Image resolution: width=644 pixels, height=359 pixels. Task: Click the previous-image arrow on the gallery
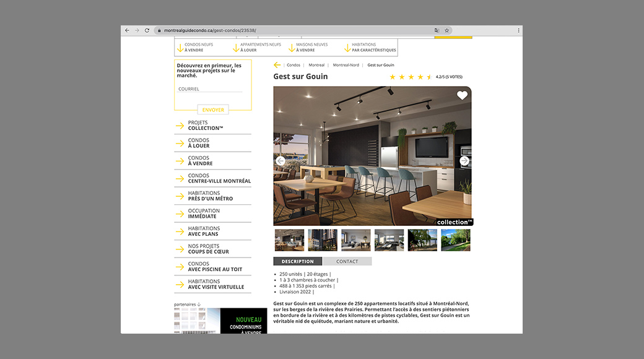coord(280,160)
